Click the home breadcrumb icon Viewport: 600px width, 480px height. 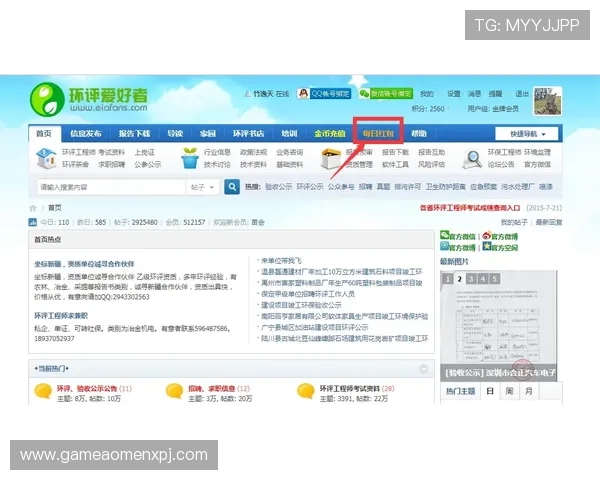33,208
